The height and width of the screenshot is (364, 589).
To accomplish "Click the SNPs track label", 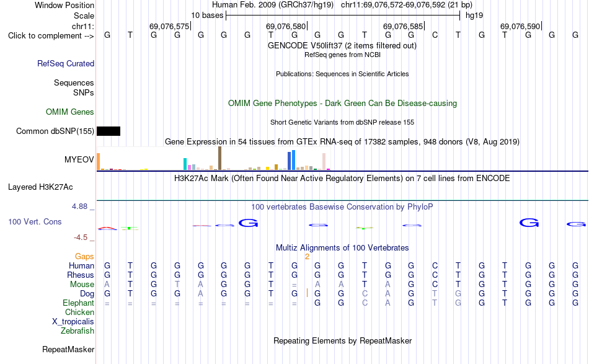I will (84, 92).
